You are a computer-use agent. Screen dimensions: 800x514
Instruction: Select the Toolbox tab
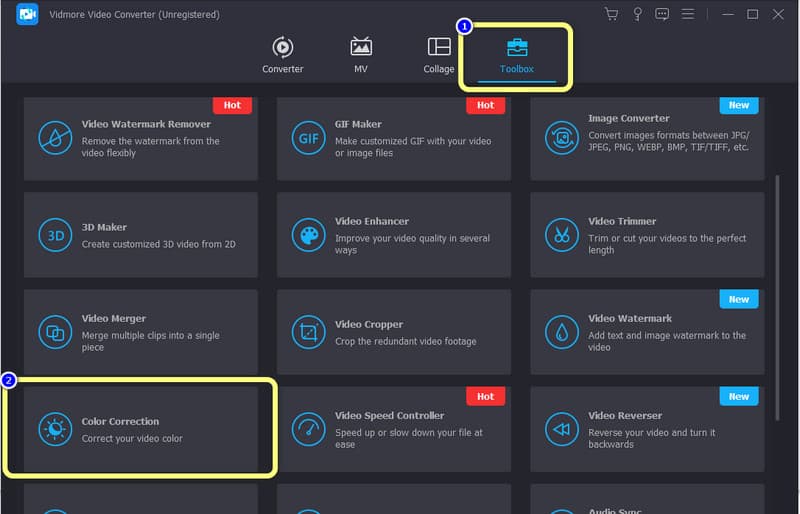(x=517, y=55)
